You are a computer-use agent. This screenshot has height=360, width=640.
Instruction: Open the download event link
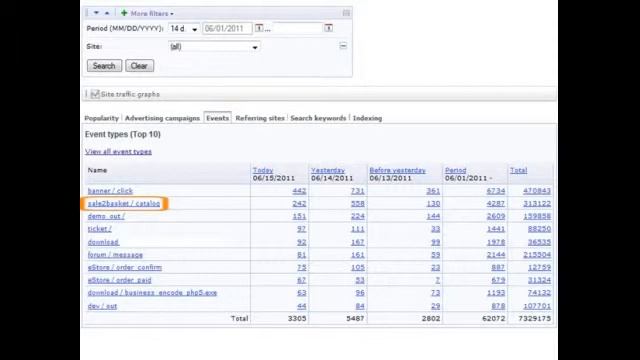103,242
